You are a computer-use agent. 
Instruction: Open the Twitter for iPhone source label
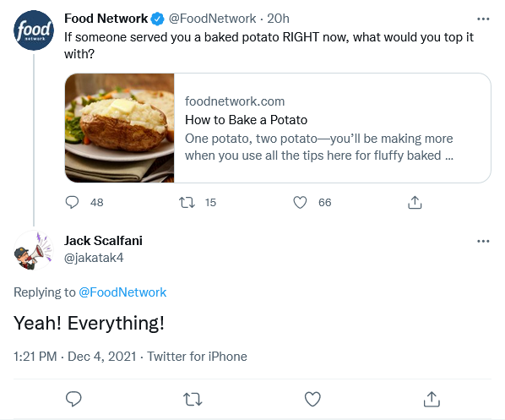[197, 357]
